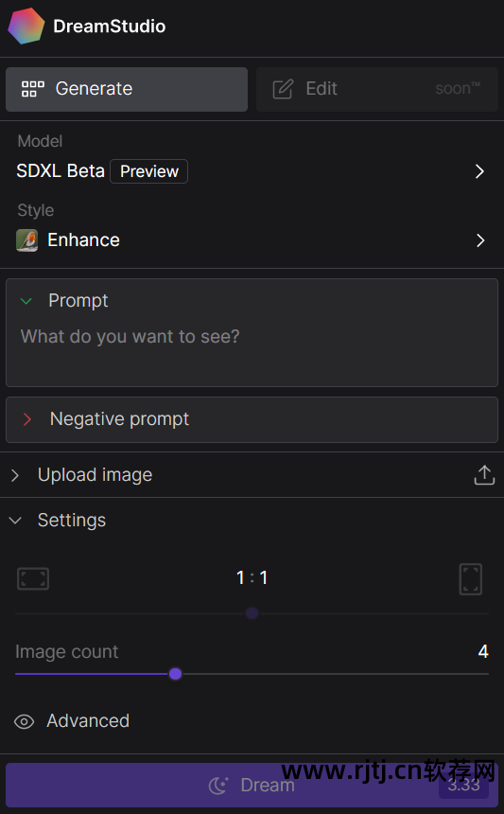This screenshot has height=814, width=504.
Task: Click the pencil Edit icon
Action: click(283, 89)
